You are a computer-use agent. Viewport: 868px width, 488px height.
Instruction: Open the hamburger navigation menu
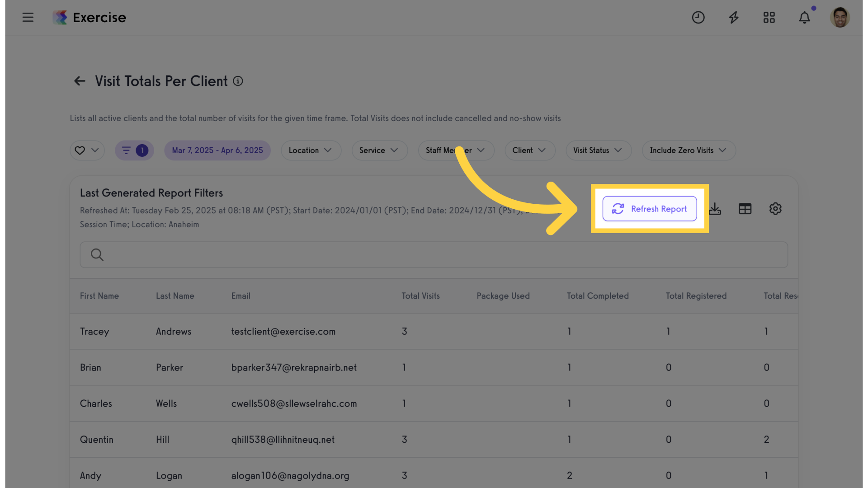(28, 17)
